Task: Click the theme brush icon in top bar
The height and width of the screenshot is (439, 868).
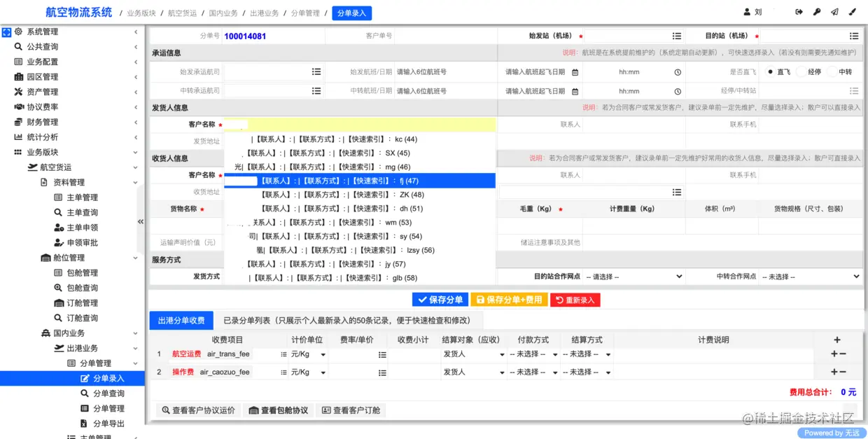Action: (x=853, y=11)
